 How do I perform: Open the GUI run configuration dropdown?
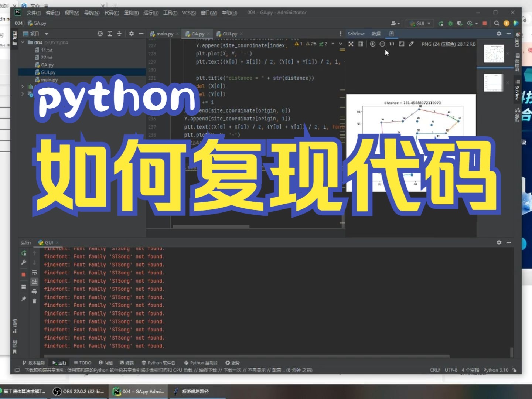tap(428, 23)
